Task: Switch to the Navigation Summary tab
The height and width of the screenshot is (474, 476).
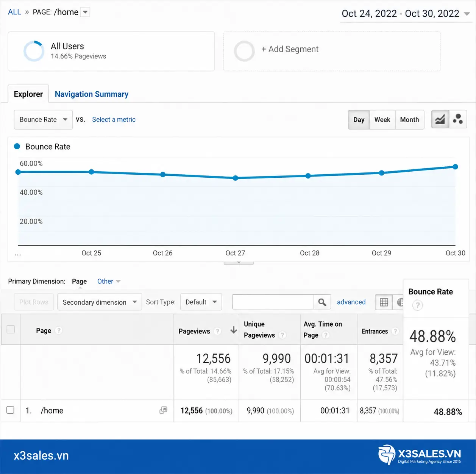Action: click(x=92, y=94)
